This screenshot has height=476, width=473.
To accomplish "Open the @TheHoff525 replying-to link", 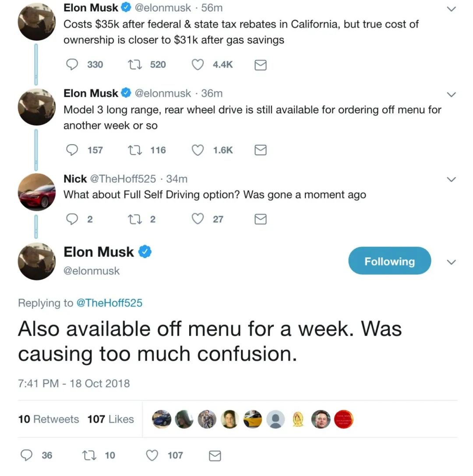I will (x=109, y=303).
